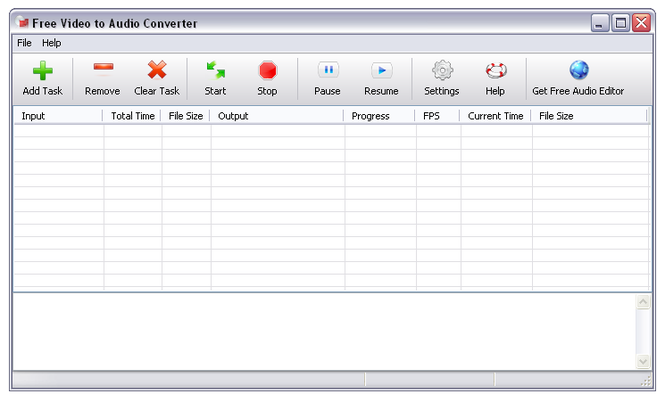
Task: Close the Free Video to Audio Converter window
Action: (x=641, y=22)
